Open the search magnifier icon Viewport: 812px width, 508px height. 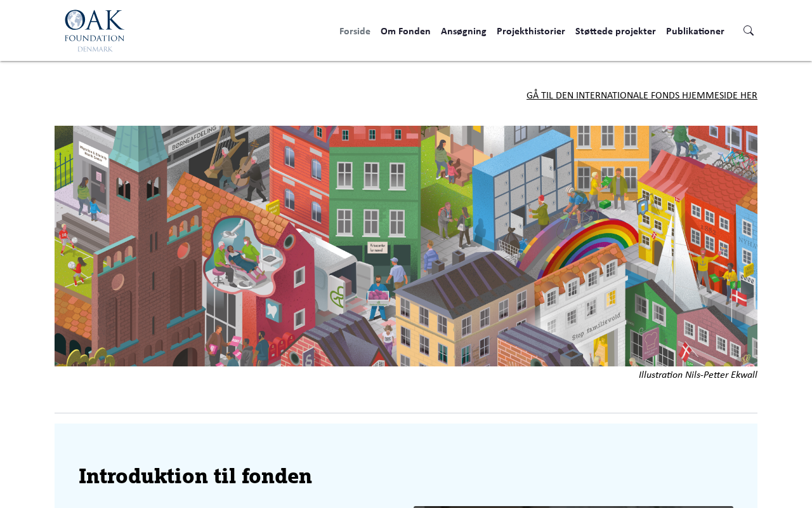click(749, 30)
